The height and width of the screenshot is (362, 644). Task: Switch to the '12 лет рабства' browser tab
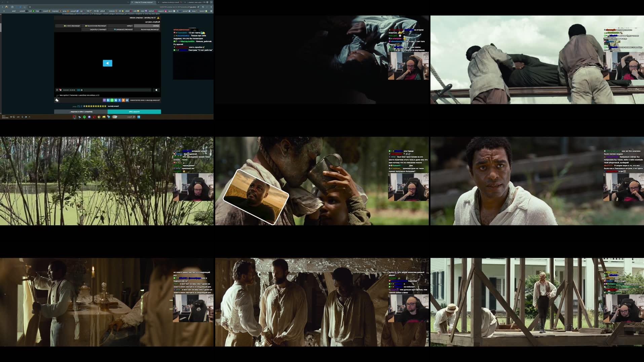tap(143, 2)
